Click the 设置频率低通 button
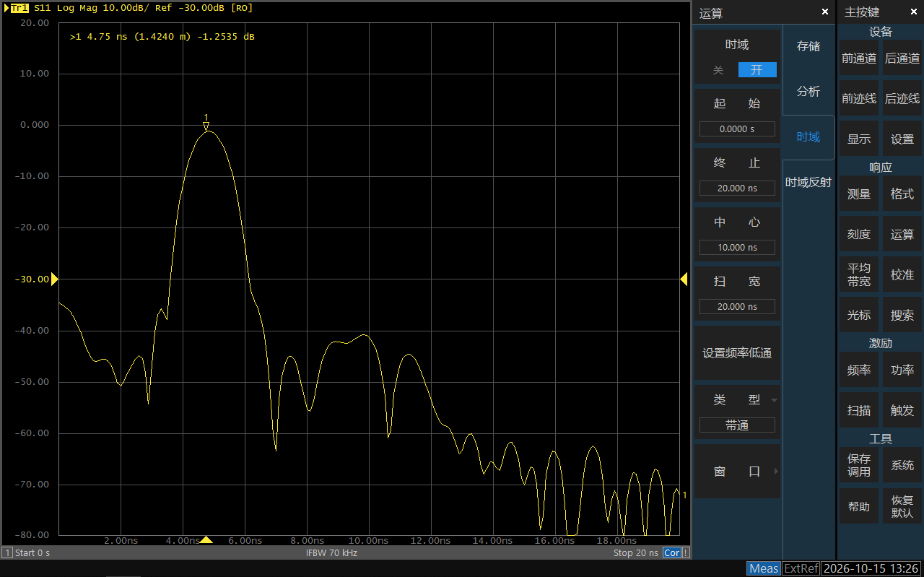This screenshot has height=577, width=924. click(737, 353)
